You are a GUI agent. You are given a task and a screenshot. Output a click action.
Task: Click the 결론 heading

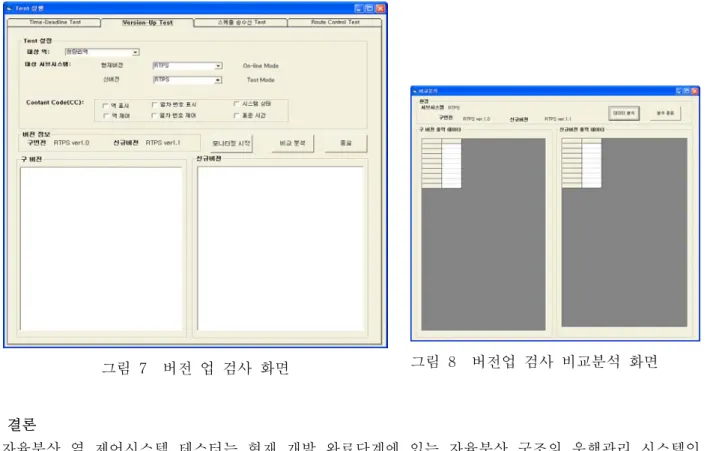pos(21,424)
